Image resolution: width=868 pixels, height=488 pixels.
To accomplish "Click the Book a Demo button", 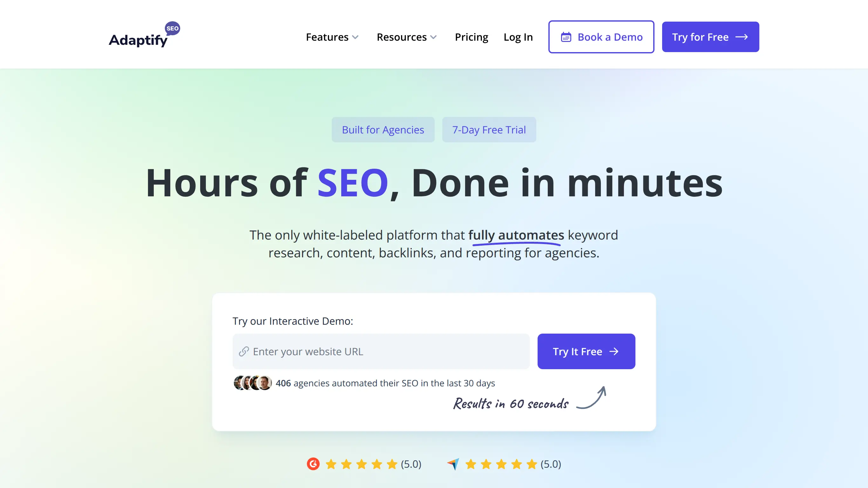I will coord(601,37).
